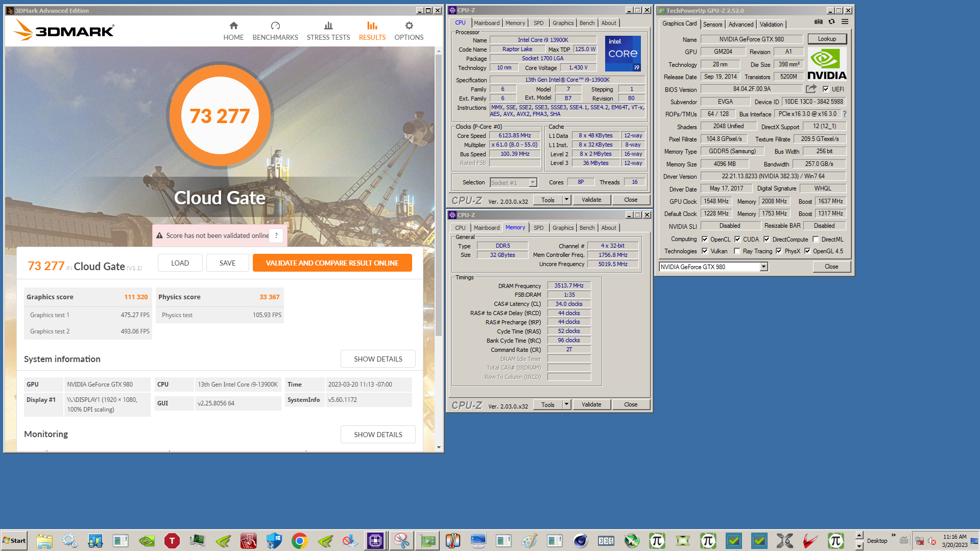Click the LOAD button
Image resolution: width=980 pixels, height=551 pixels.
(180, 263)
